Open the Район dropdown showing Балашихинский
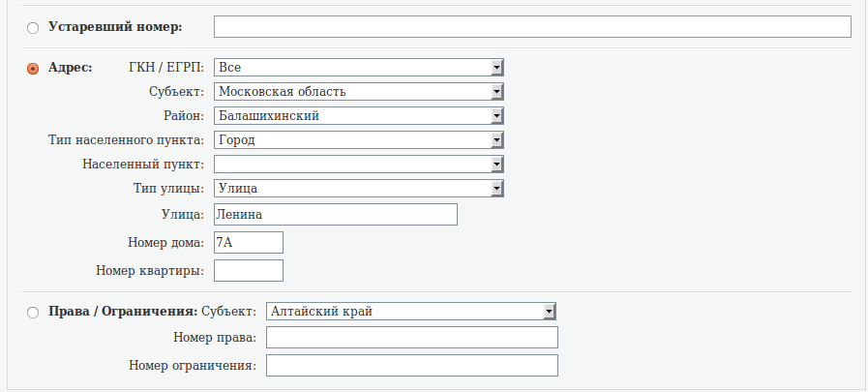This screenshot has height=392, width=868. 358,116
